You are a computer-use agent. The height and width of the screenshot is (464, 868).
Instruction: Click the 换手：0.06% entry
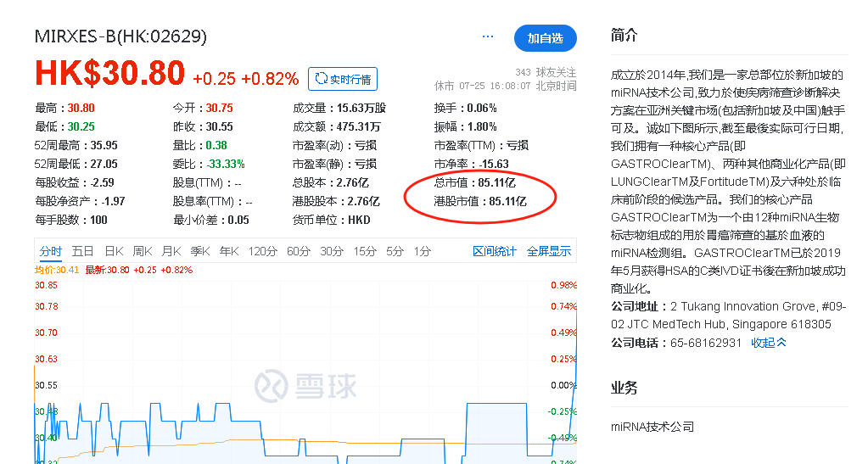pyautogui.click(x=466, y=108)
